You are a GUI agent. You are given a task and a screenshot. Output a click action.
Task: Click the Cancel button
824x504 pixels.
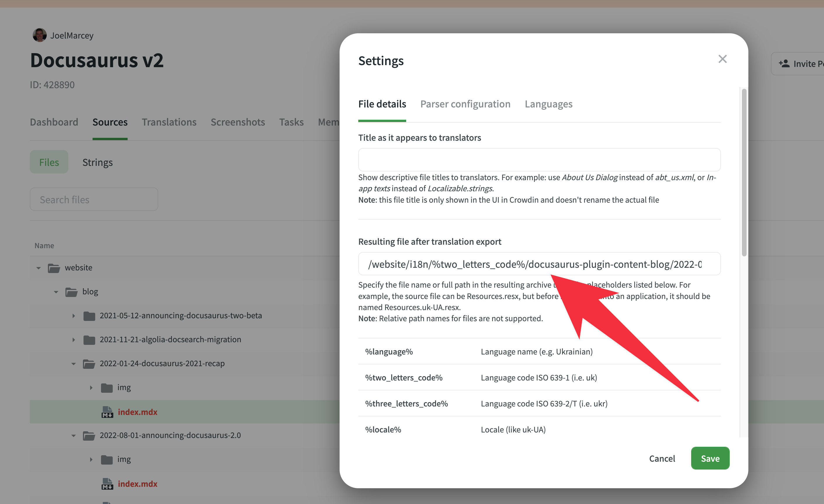[x=662, y=458]
